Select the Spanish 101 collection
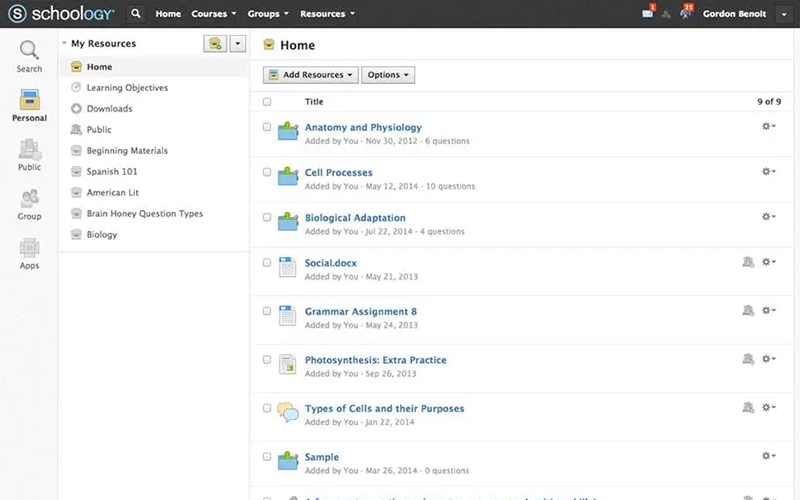 [112, 171]
